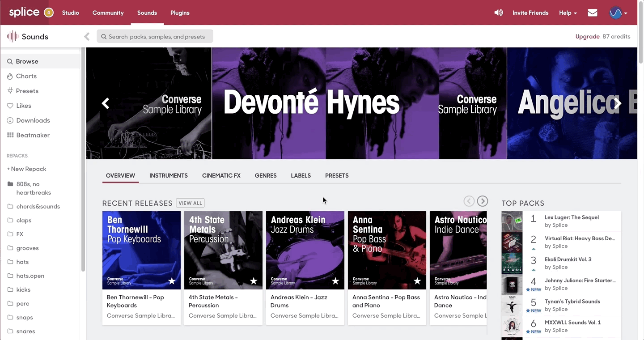Click the Upgrade link

(x=587, y=37)
